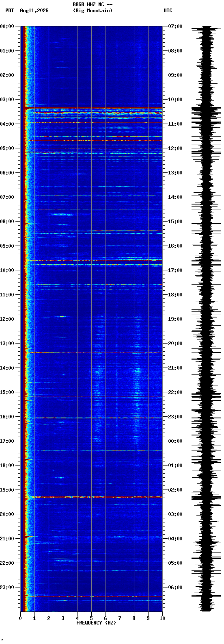Click the 23:00 label on PDT axis

[x=7, y=587]
